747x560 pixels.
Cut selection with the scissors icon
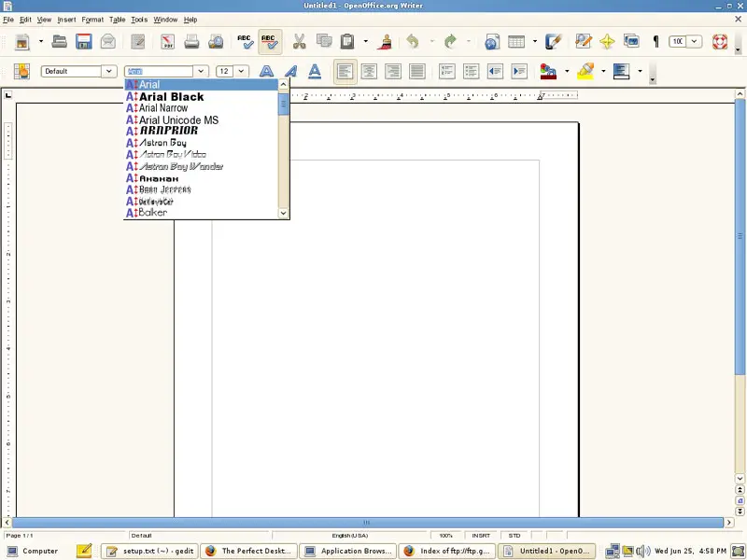[299, 42]
